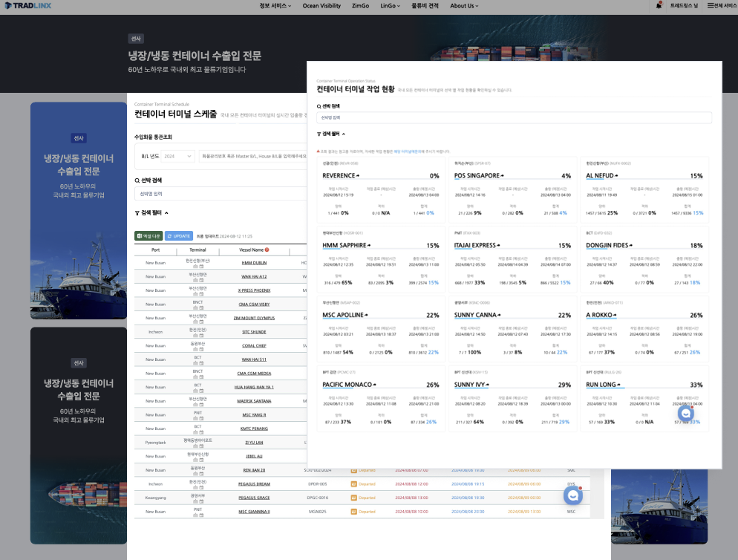Open the B/L year 2024 dropdown
The height and width of the screenshot is (560, 738).
click(x=178, y=156)
